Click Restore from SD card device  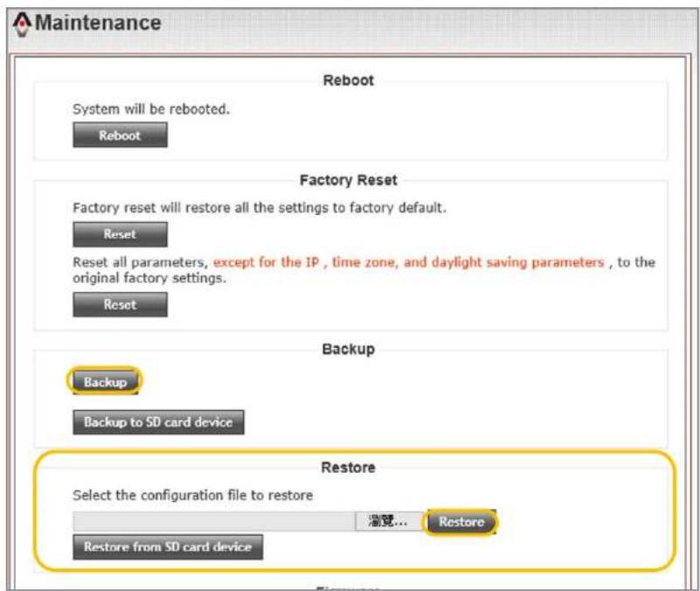[x=168, y=546]
